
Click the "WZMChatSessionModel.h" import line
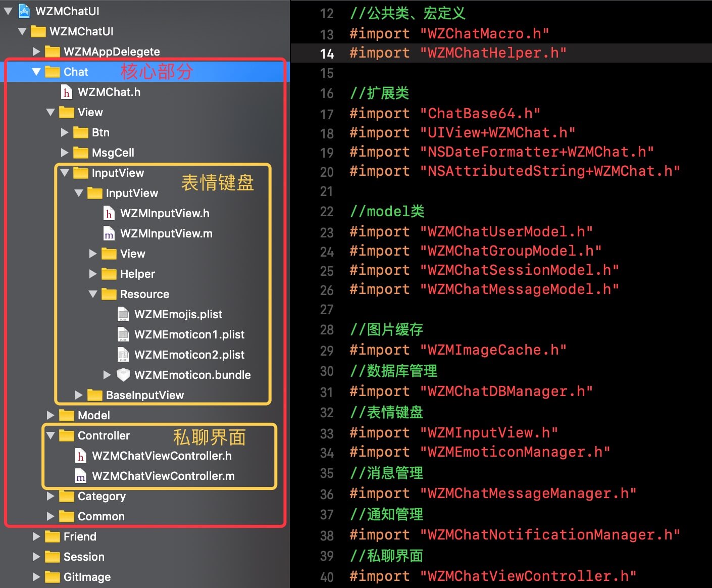tap(484, 270)
